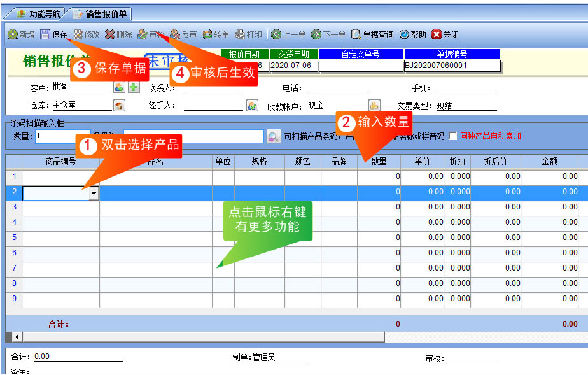Click the 反审 (Un-approve) toolbar icon
This screenshot has height=375, width=588.
[x=175, y=34]
